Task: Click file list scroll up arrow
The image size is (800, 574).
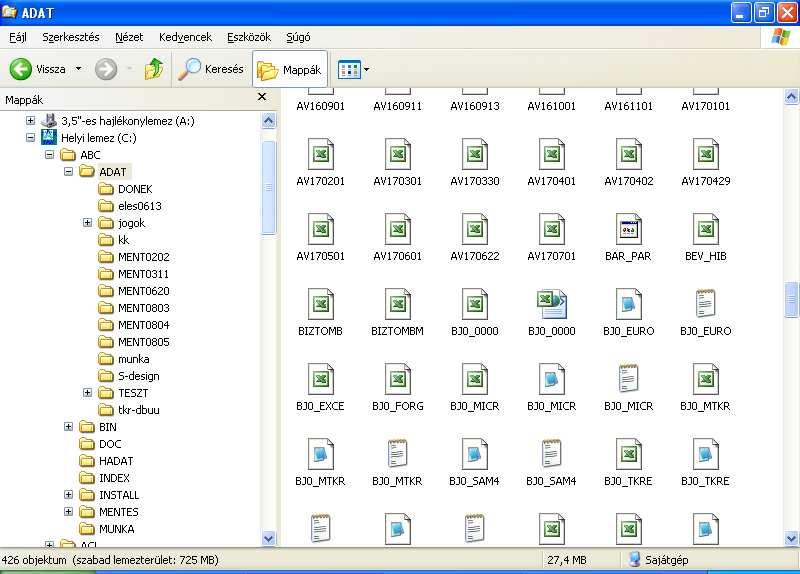Action: click(x=791, y=96)
